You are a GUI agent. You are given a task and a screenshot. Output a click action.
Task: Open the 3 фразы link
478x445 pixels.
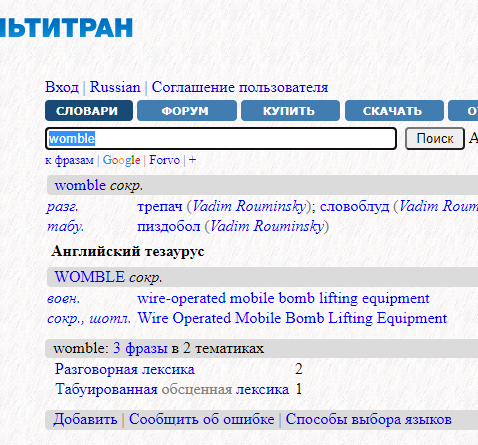[140, 348]
